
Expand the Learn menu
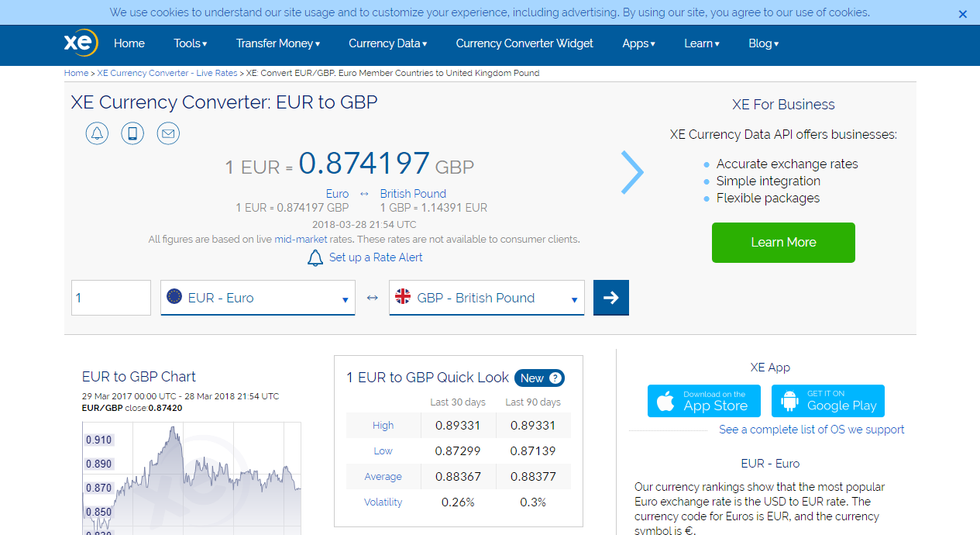tap(702, 43)
